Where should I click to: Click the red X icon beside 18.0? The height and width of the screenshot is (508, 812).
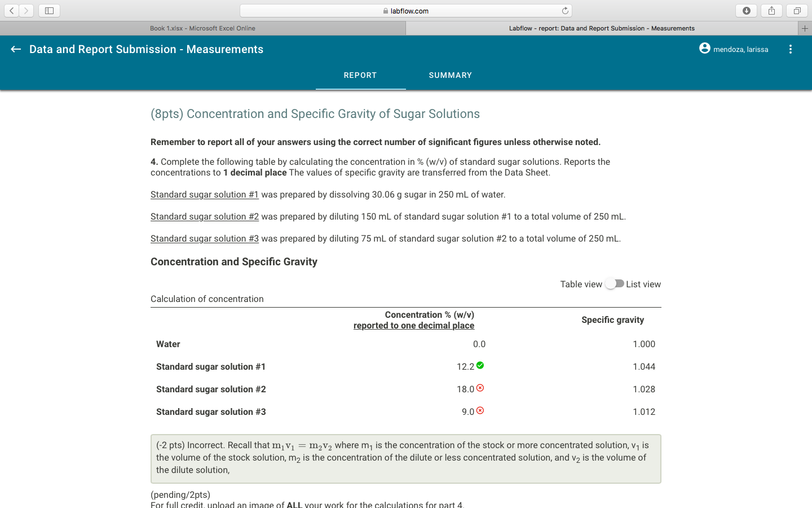(480, 388)
